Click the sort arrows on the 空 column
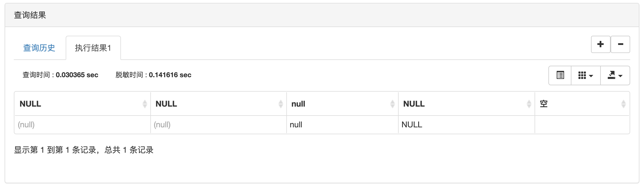The image size is (644, 189). [624, 104]
